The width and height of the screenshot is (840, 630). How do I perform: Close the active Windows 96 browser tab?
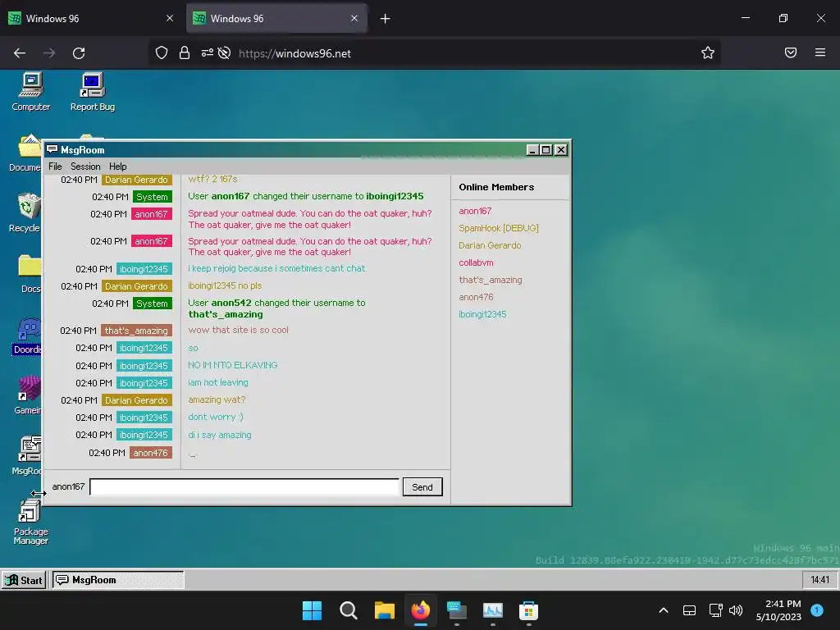[x=354, y=18]
